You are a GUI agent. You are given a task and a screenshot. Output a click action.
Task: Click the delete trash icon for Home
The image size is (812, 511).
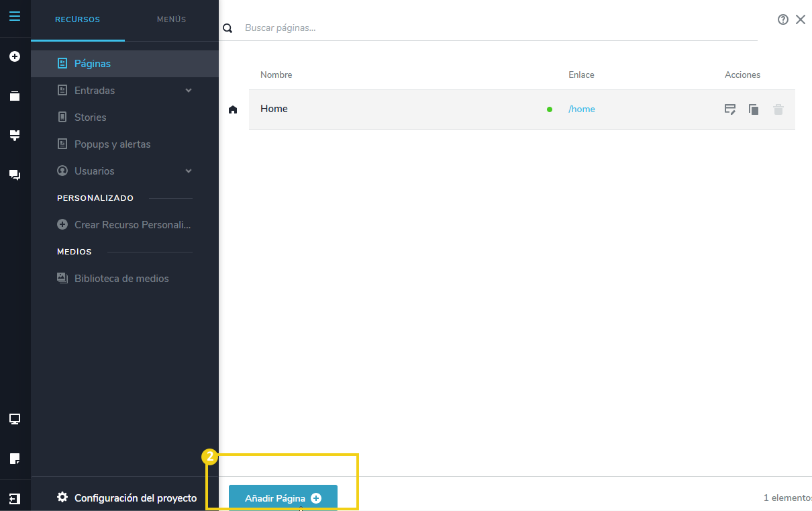(778, 109)
